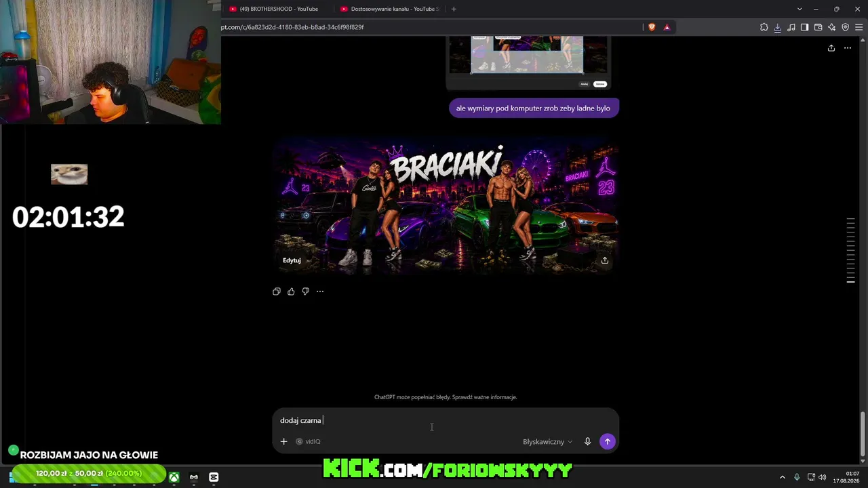Open the browser tab search chevron

coord(800,9)
